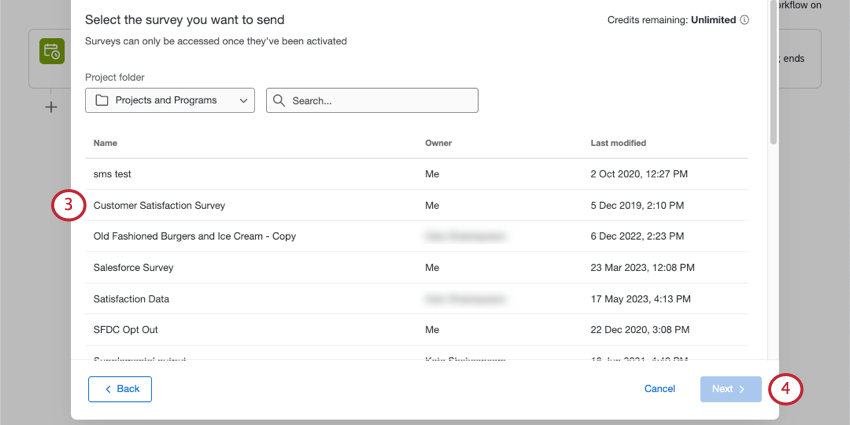
Task: Click the credits remaining info icon
Action: (x=745, y=20)
